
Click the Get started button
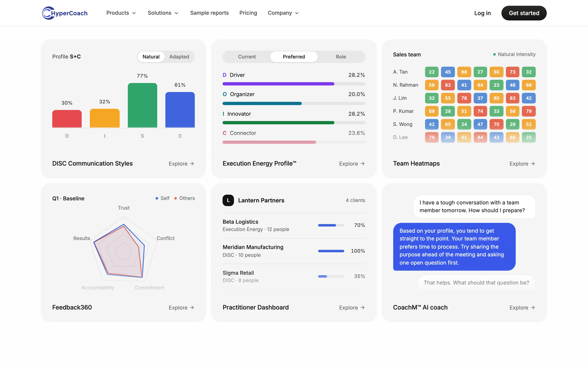[524, 13]
